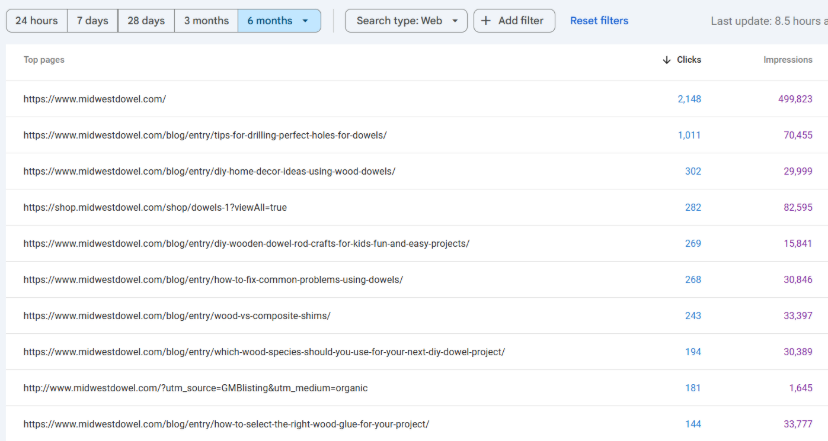Image resolution: width=828 pixels, height=441 pixels.
Task: Click the 302 clicks value
Action: pos(693,171)
